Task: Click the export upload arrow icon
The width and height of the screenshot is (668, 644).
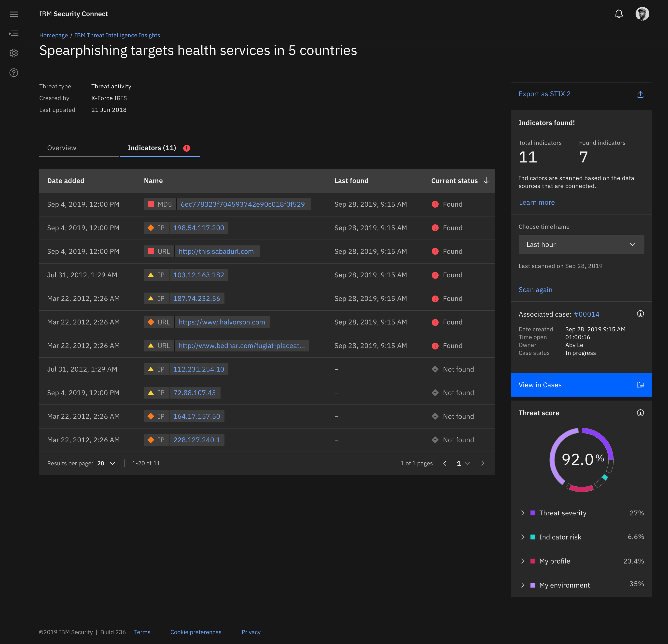Action: [640, 94]
